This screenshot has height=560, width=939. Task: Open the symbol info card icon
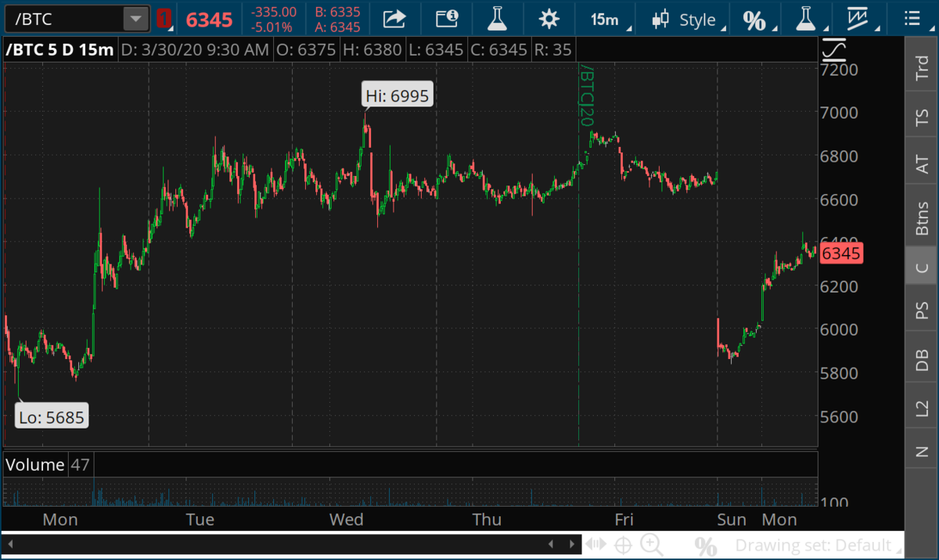447,19
